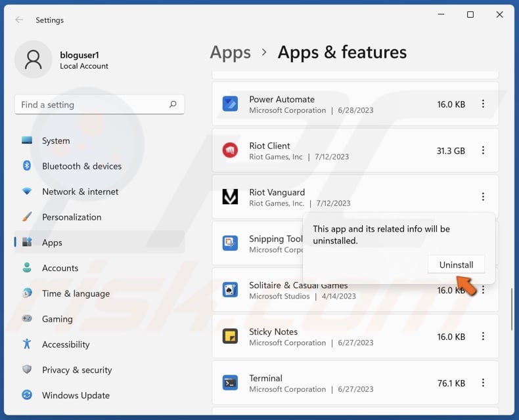Click the back arrow in Settings title bar
The height and width of the screenshot is (420, 519).
(x=19, y=20)
